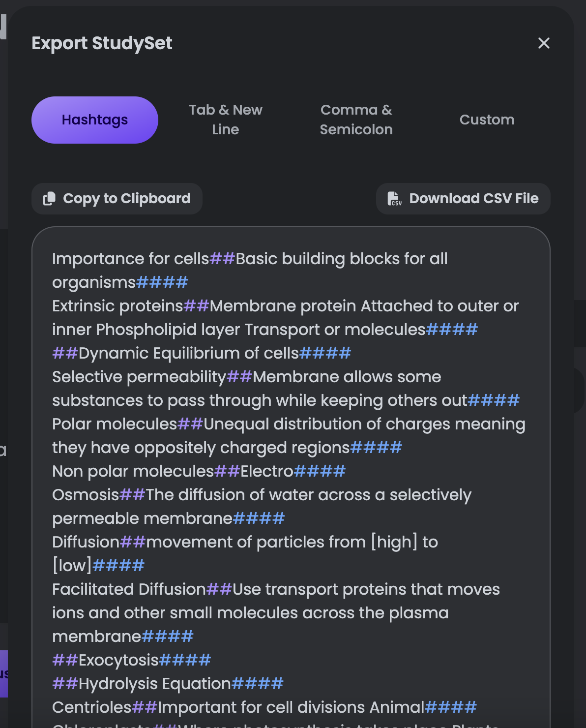This screenshot has height=728, width=586.
Task: Click the 'Importance for cells' text
Action: tap(131, 259)
